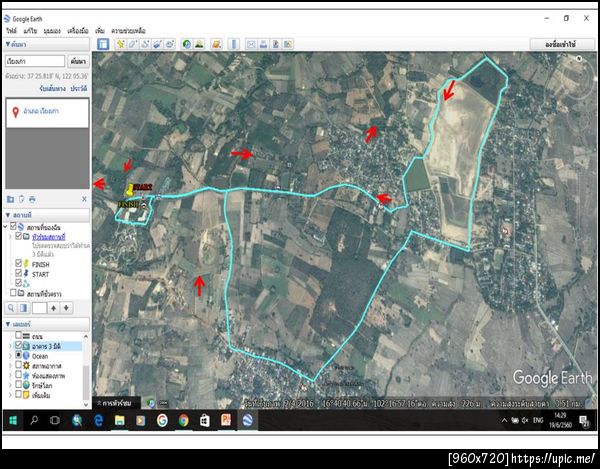The image size is (600, 469).
Task: Disable the 3D Buildings (อาคาร 3 มิติ) layer
Action: coord(18,345)
